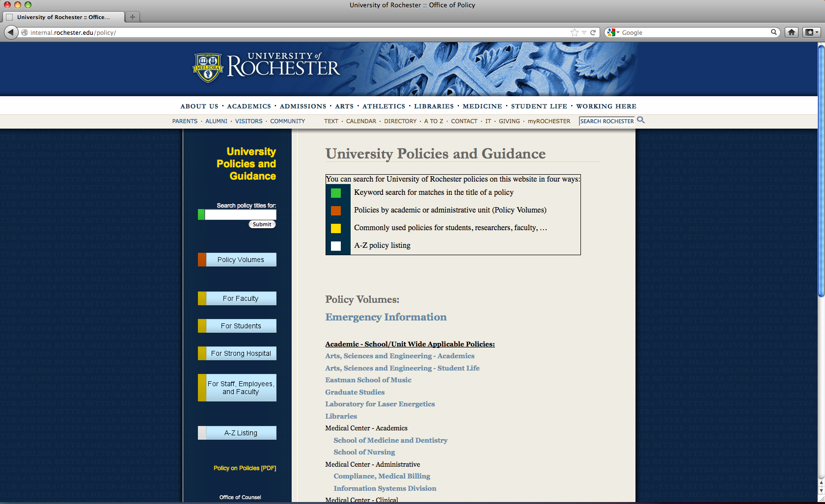Click the browser home icon
The width and height of the screenshot is (825, 504).
(x=791, y=32)
